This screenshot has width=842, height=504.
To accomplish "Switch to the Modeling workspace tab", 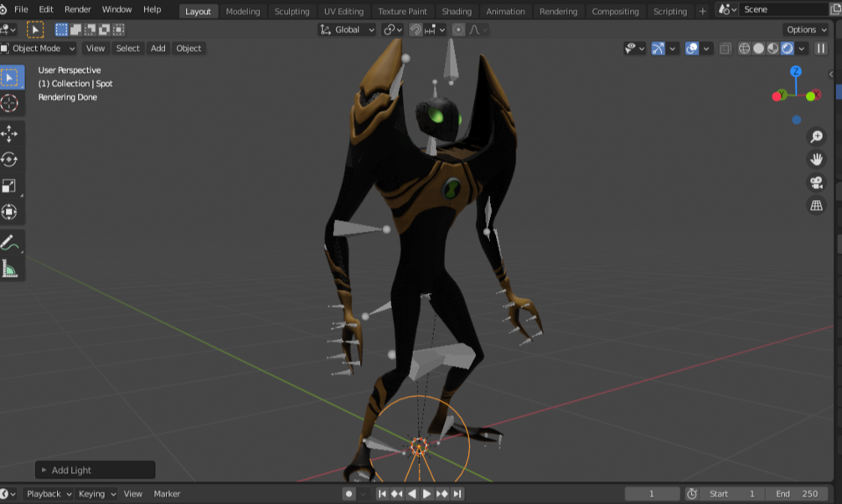I will 243,11.
